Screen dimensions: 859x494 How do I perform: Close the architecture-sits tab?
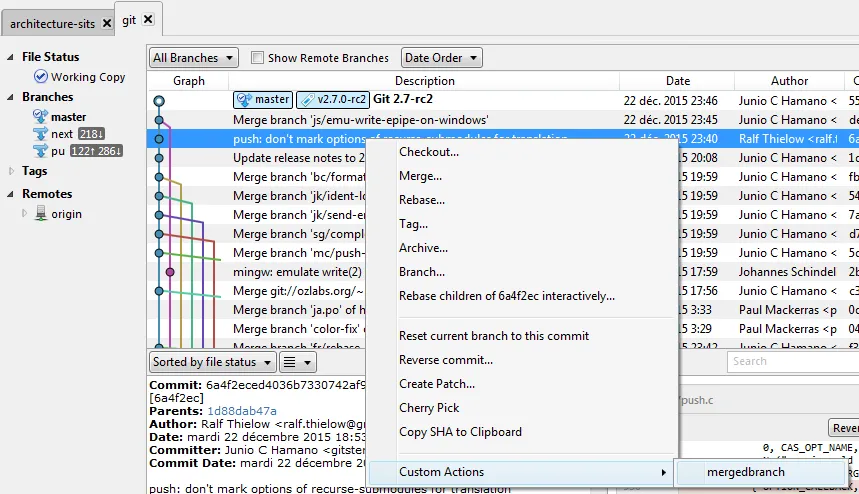pos(107,24)
